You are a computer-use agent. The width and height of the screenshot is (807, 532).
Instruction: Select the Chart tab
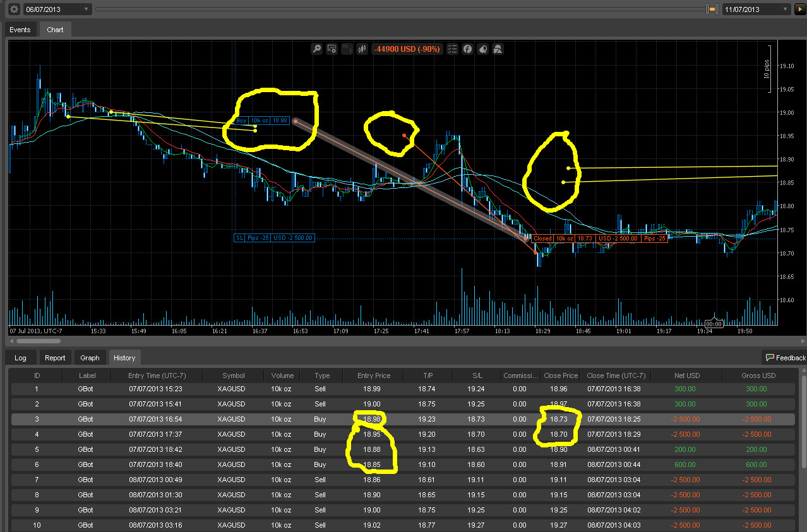tap(55, 30)
